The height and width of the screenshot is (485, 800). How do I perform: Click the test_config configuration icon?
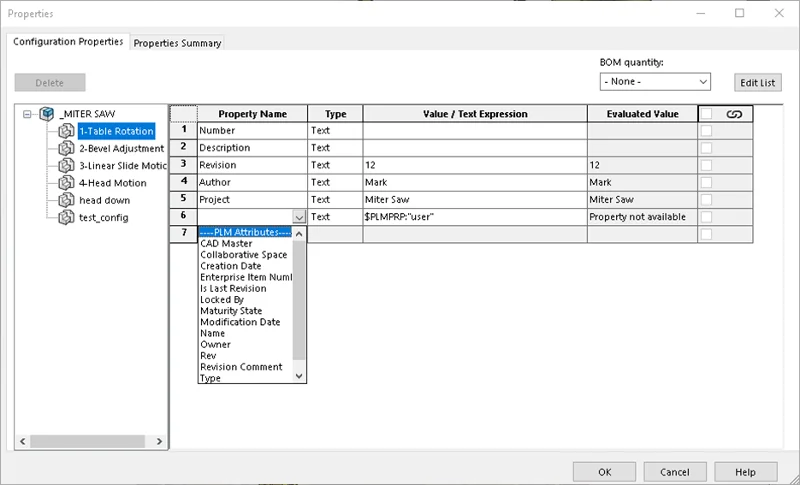[66, 217]
